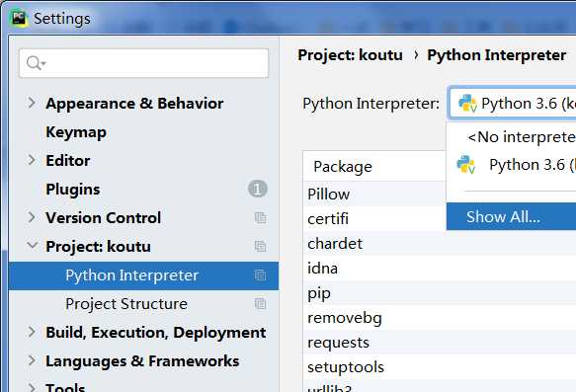
Task: Click inside the settings search field
Action: [x=143, y=63]
